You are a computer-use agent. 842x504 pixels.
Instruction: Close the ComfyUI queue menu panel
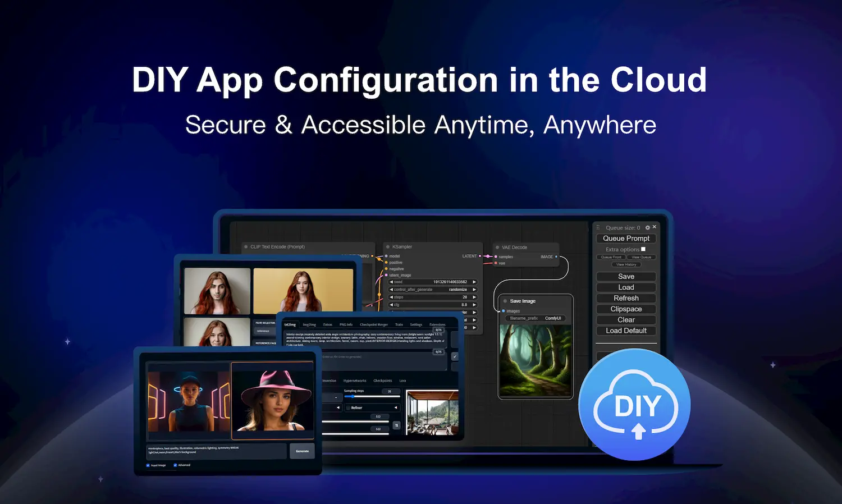point(655,227)
